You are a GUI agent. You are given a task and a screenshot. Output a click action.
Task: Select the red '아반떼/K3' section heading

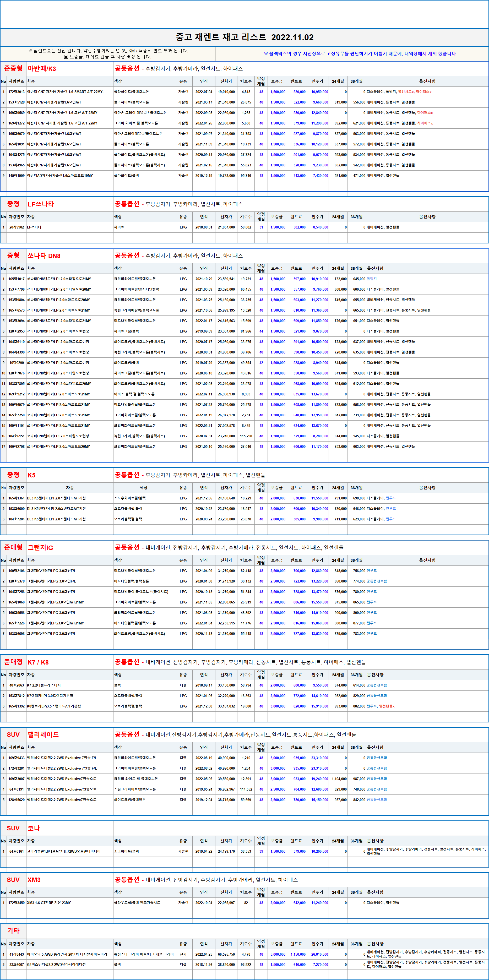(42, 69)
